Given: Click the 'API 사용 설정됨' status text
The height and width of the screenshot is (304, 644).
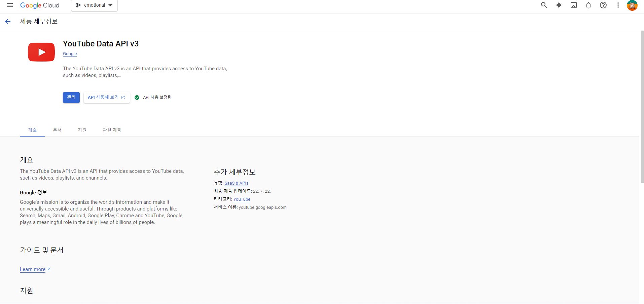Looking at the screenshot, I should click(157, 98).
